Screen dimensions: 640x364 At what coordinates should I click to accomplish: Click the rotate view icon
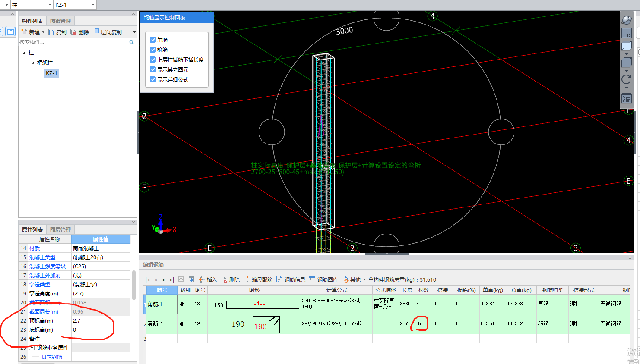[626, 79]
